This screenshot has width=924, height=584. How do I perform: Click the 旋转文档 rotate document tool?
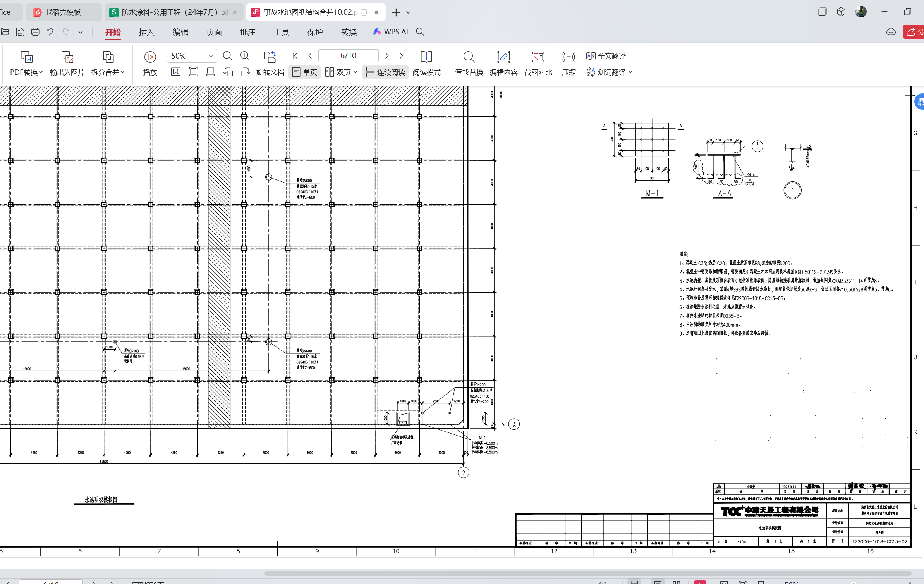click(x=270, y=64)
